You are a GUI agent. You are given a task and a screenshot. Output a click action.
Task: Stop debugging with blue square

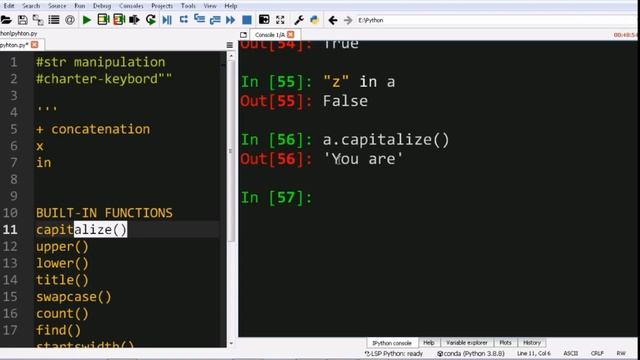(247, 20)
